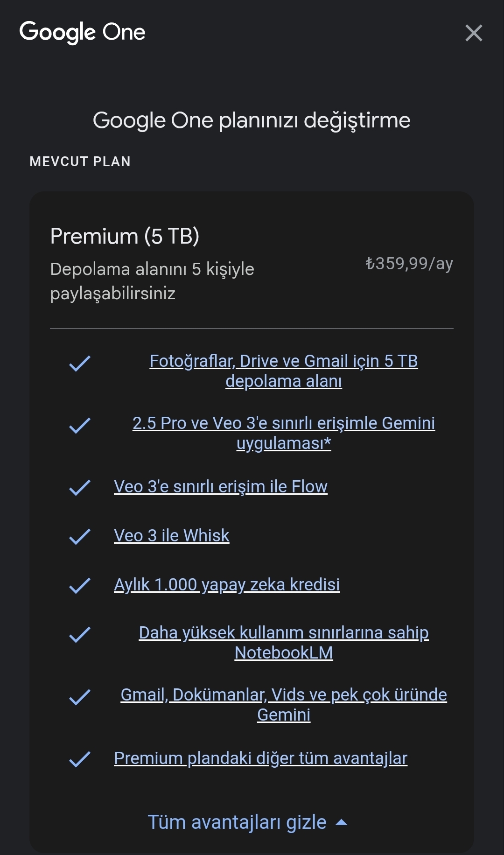Click checkmark beside other Premium advantages
Screen dimensions: 504x855
pyautogui.click(x=80, y=759)
